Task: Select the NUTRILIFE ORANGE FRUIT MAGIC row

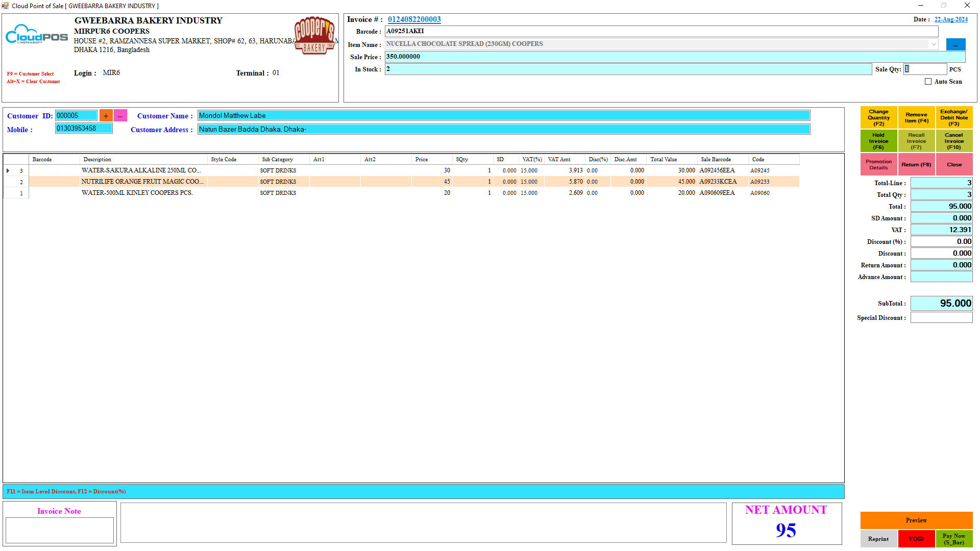Action: click(x=143, y=182)
